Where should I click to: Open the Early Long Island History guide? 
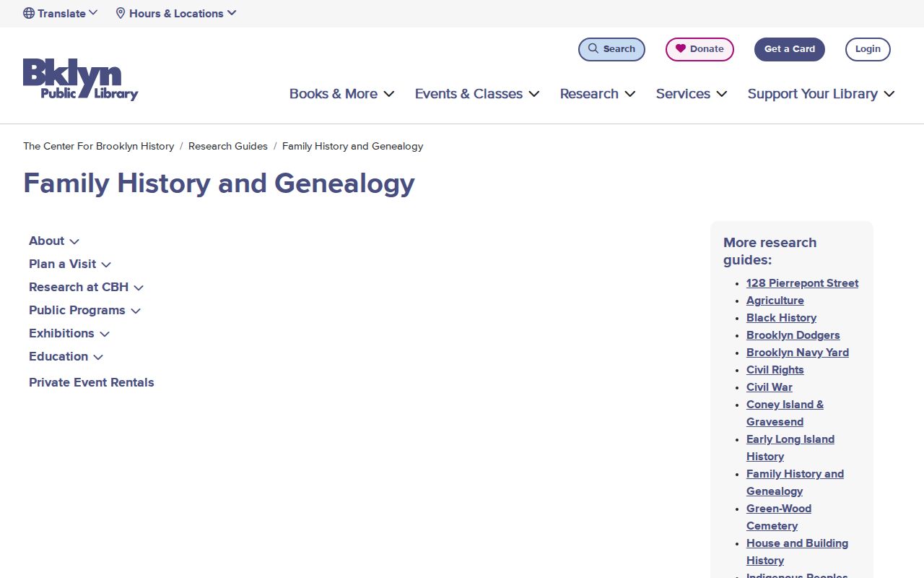pyautogui.click(x=790, y=448)
